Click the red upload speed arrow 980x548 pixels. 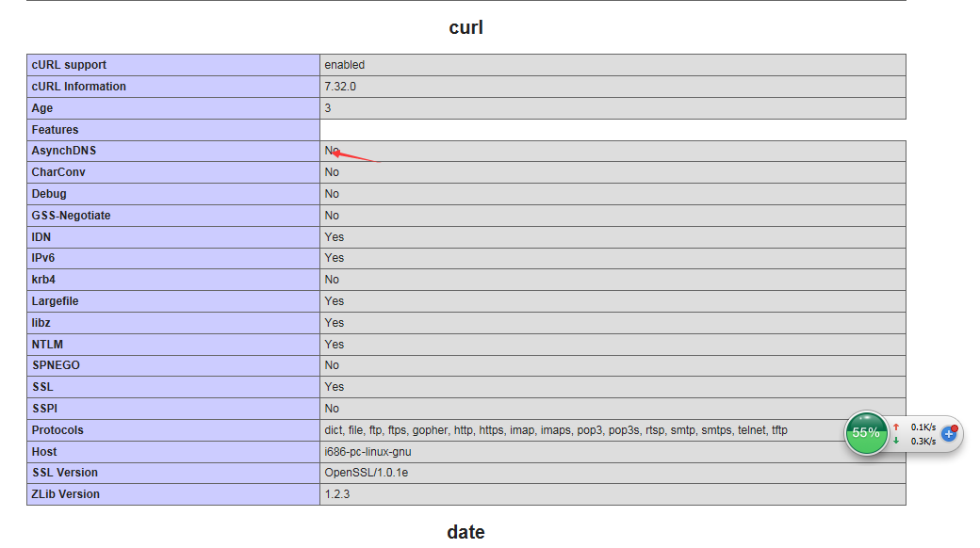coord(896,427)
